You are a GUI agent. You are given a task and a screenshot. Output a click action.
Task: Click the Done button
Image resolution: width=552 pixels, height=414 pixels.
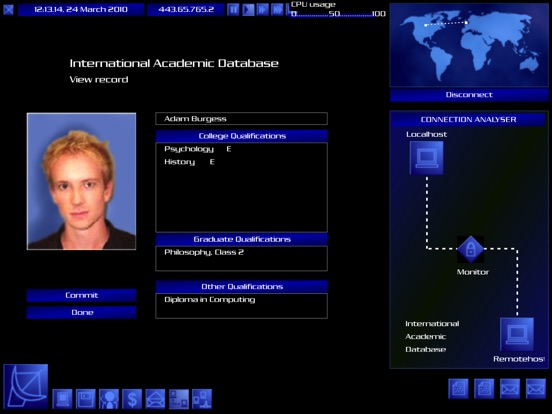tap(81, 313)
